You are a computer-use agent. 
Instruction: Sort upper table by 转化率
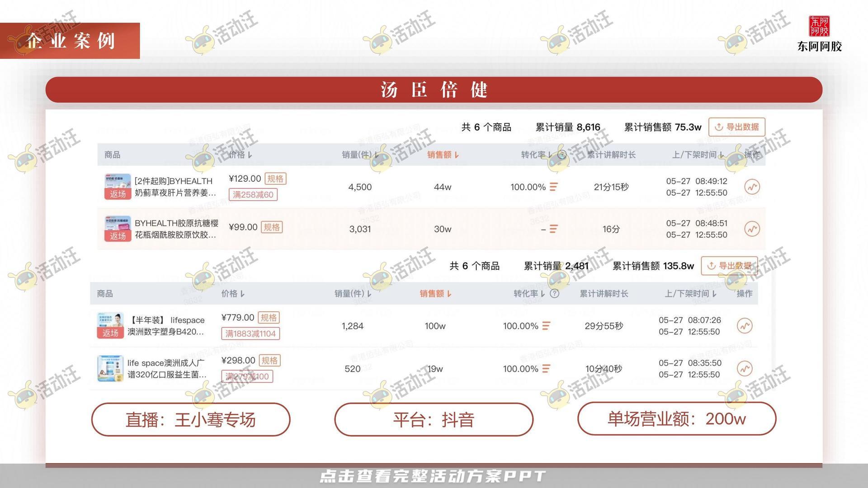tap(537, 155)
